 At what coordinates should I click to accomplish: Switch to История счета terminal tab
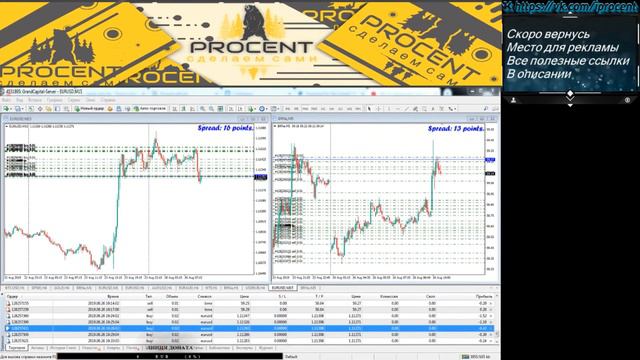click(63, 348)
